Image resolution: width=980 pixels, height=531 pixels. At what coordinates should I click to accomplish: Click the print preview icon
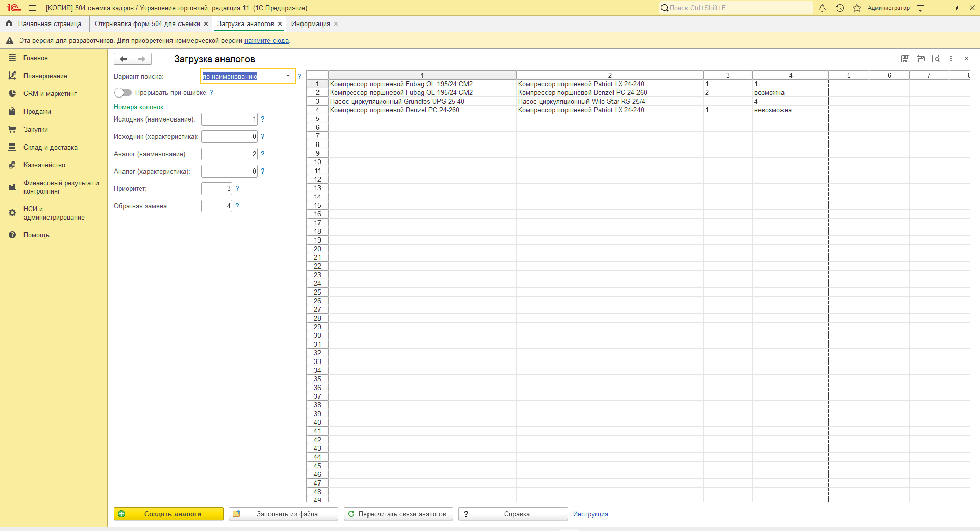(x=936, y=59)
